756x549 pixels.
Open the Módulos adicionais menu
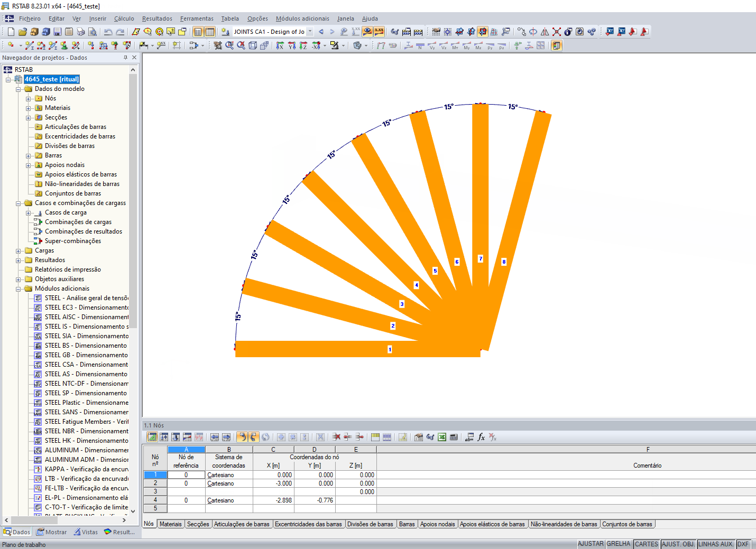(x=302, y=18)
